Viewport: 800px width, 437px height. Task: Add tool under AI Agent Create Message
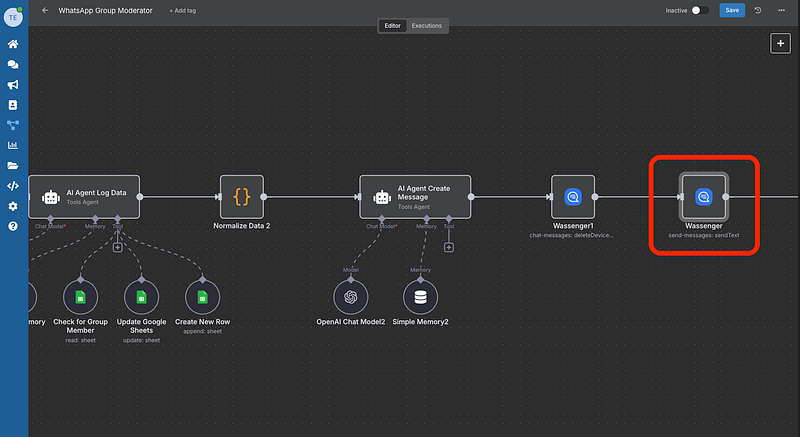(x=448, y=246)
